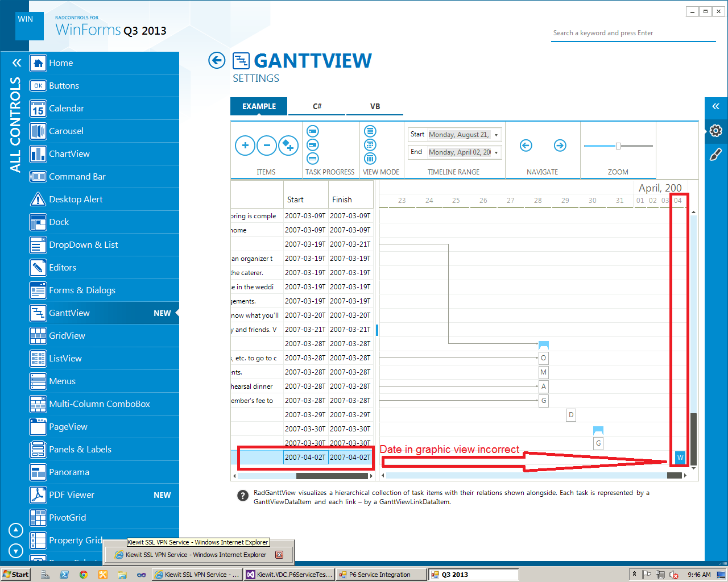Click the 'D' task bar in the timeline
Viewport: 728px width, 582px height.
pos(571,415)
